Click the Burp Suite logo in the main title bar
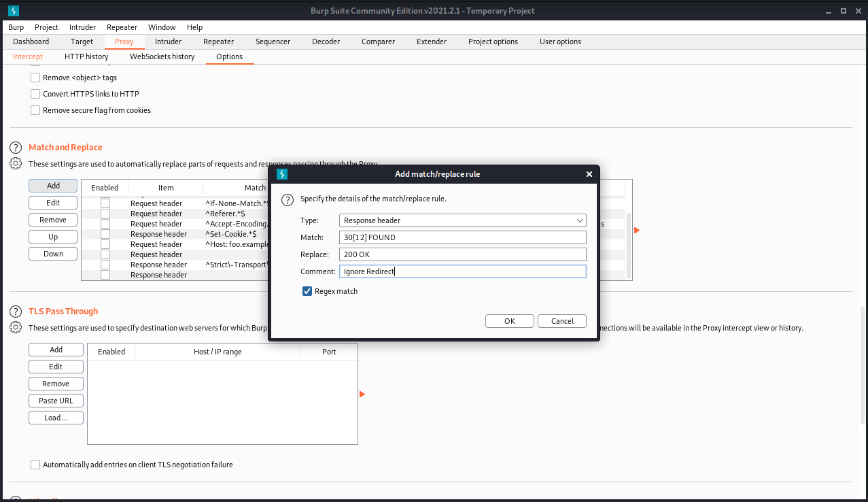This screenshot has width=868, height=502. (14, 11)
